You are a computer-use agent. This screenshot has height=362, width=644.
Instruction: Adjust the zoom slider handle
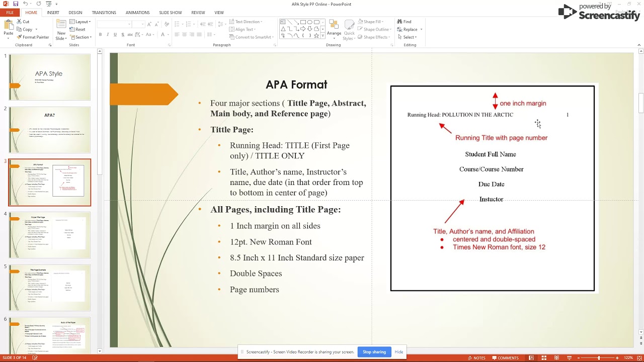tap(599, 358)
